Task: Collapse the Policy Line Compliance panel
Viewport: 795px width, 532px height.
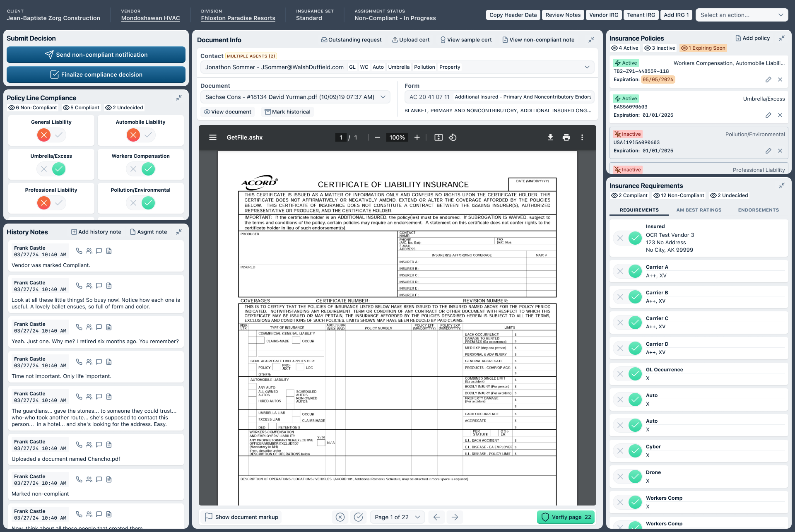Action: (x=179, y=98)
